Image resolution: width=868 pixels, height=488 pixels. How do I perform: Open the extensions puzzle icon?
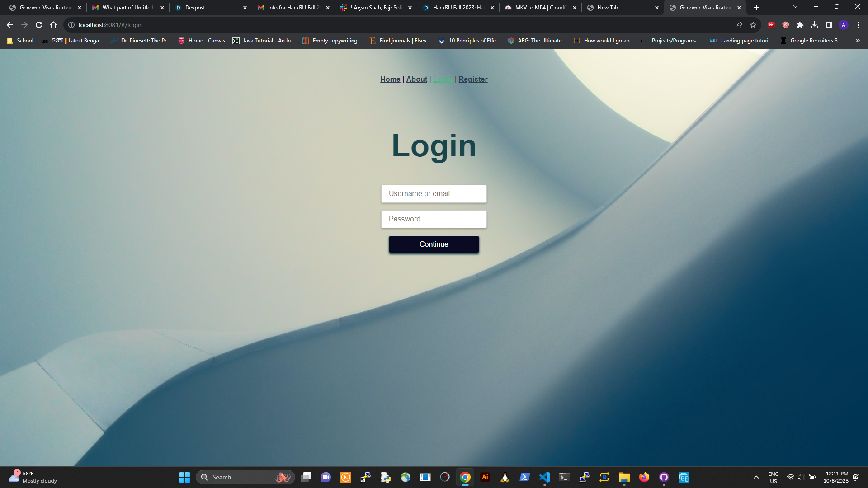pos(800,25)
